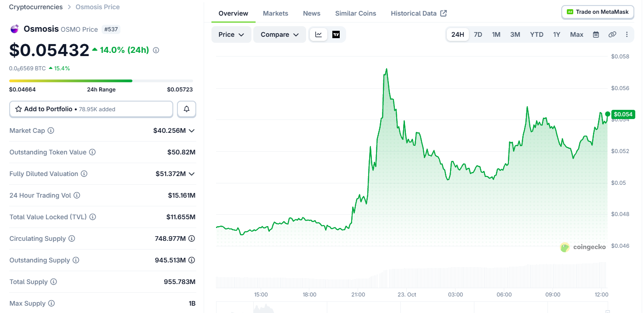Image resolution: width=644 pixels, height=313 pixels.
Task: Click info icon beside 945.513M value
Action: pos(192,260)
